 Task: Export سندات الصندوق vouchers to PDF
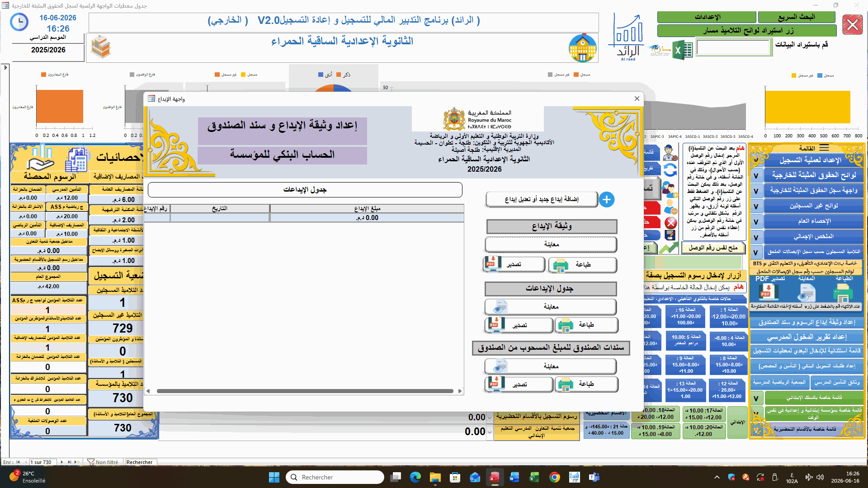click(519, 384)
